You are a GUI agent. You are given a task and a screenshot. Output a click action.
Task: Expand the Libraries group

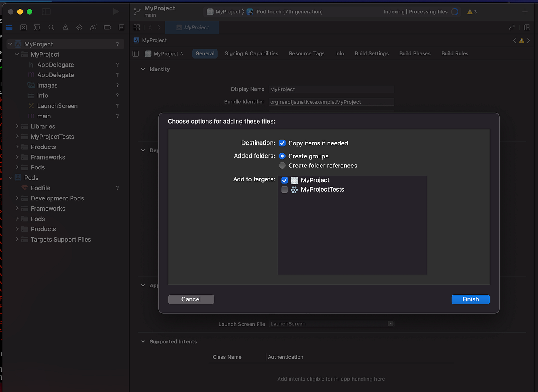tap(17, 126)
